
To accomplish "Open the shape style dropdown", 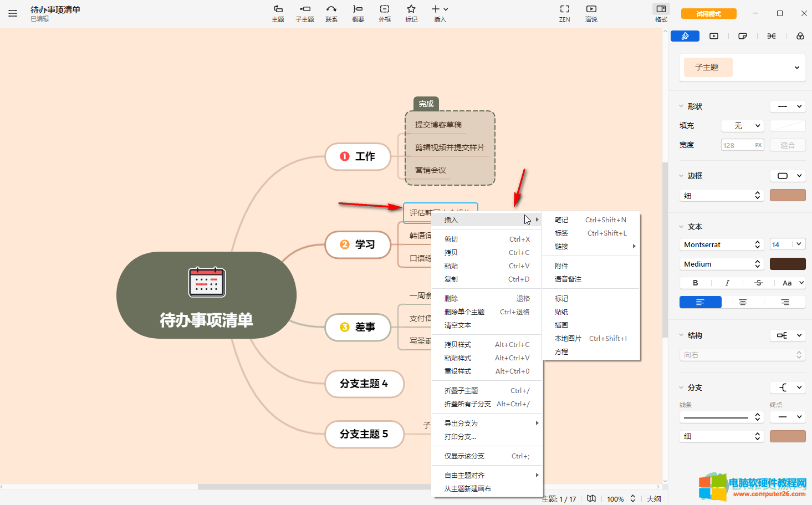I will coord(788,106).
